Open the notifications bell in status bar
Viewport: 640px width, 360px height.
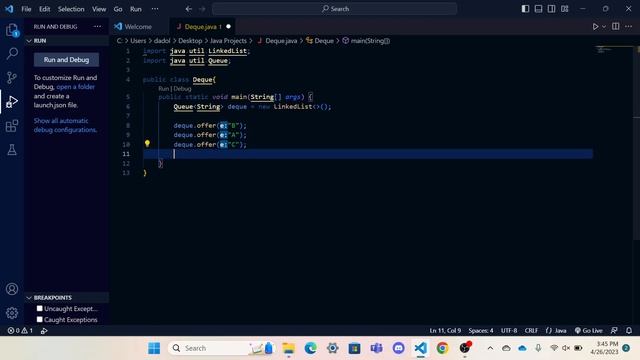(629, 331)
